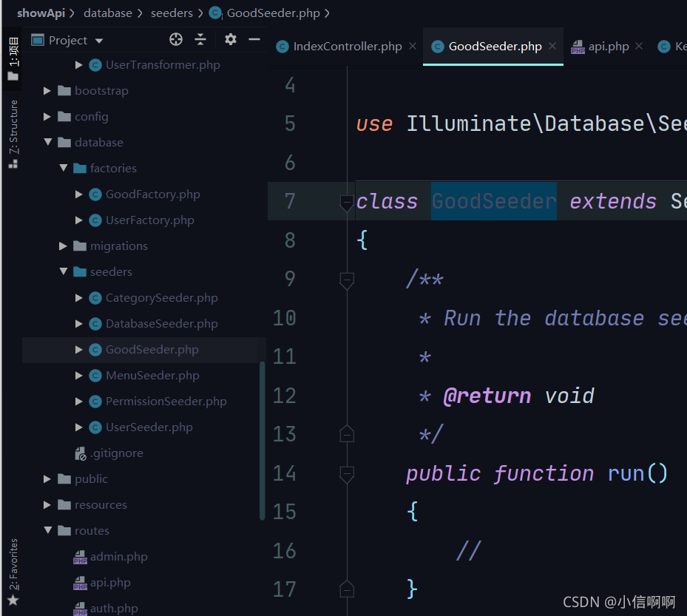The width and height of the screenshot is (687, 616).
Task: Hide the Project panel with minus icon
Action: tap(254, 39)
